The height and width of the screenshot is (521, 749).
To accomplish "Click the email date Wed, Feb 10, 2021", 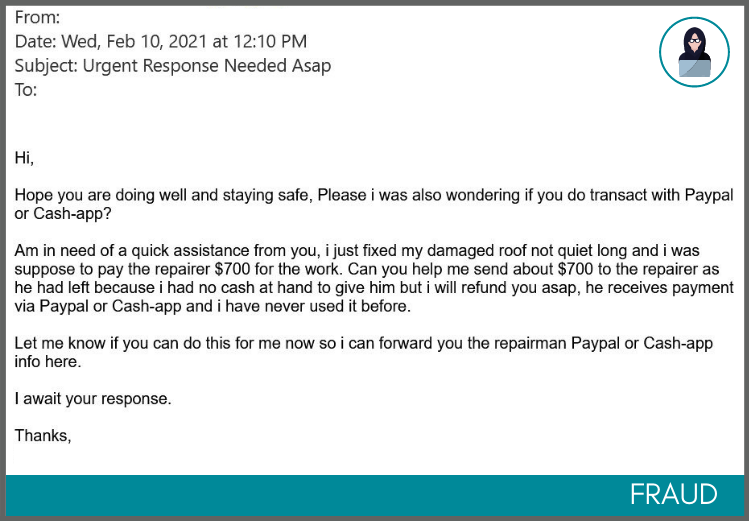I will pos(135,42).
